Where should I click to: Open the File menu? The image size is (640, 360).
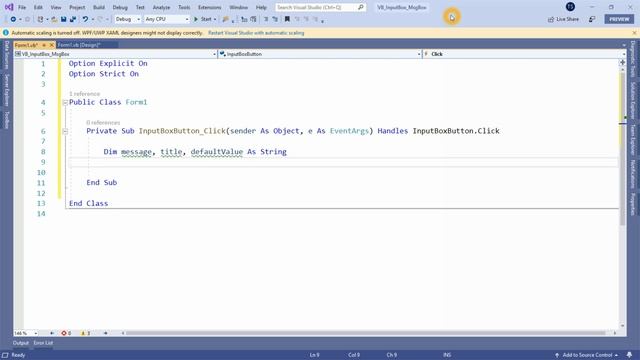point(22,7)
